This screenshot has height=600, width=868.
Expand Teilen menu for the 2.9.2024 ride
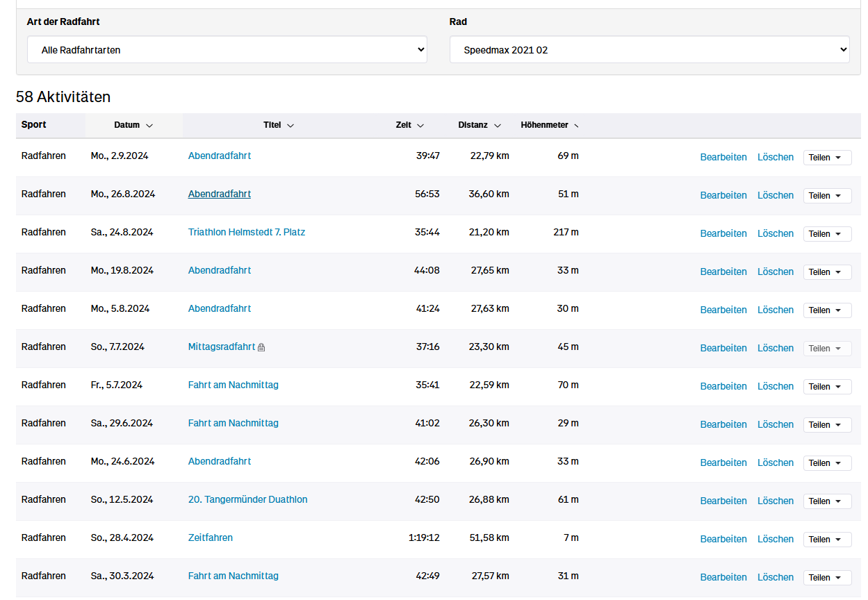coord(827,158)
